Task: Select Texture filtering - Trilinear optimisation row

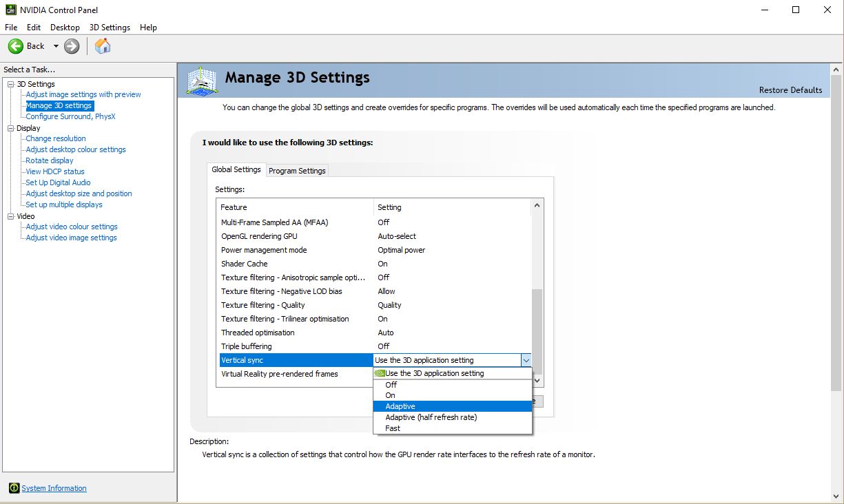Action: (375, 319)
